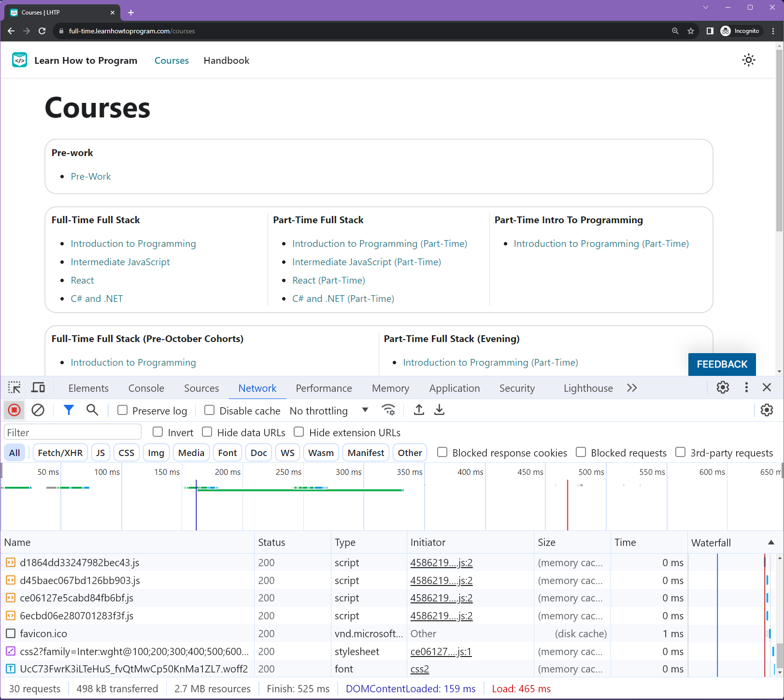Open a new browser tab
Viewport: 784px width, 700px height.
(131, 13)
